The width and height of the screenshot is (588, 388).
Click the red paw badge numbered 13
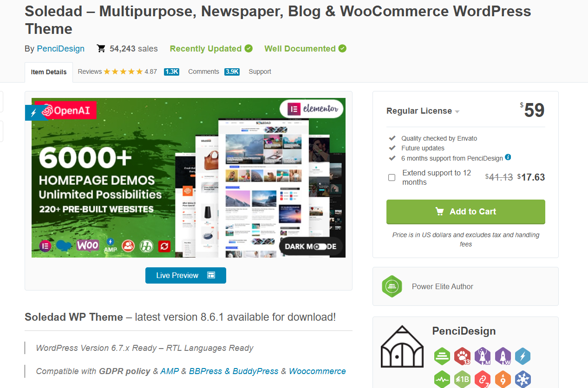point(463,356)
